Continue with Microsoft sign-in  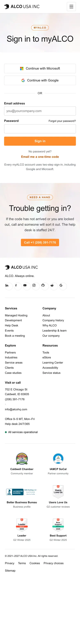tap(40, 68)
